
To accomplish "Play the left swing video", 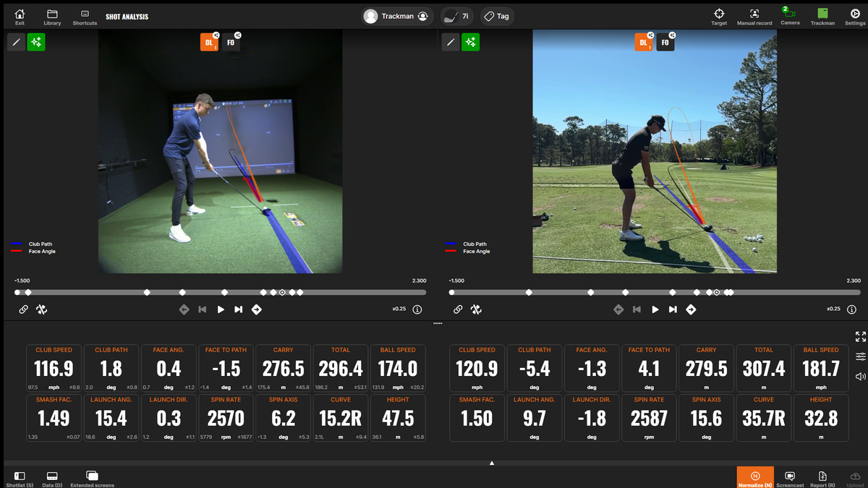I will 221,309.
